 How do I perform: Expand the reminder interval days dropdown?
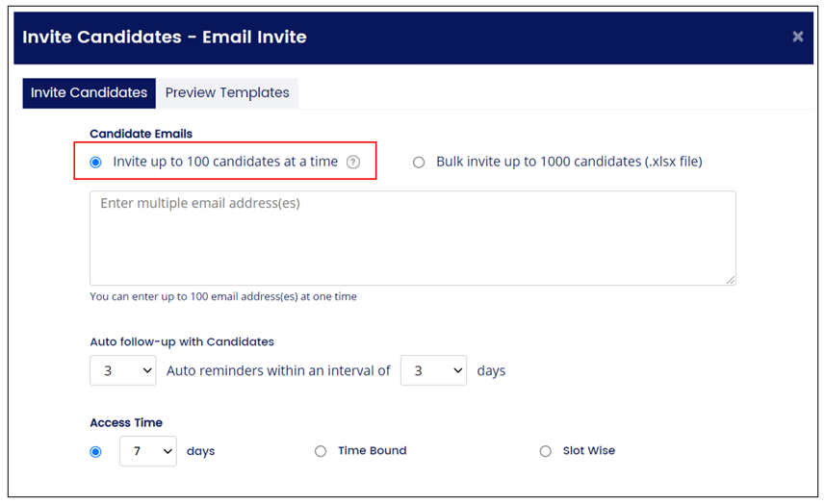pos(433,370)
